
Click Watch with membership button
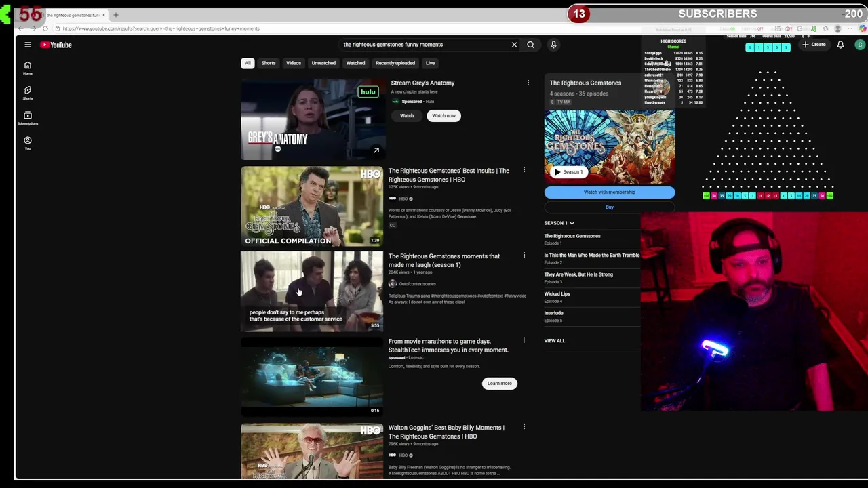pos(610,192)
